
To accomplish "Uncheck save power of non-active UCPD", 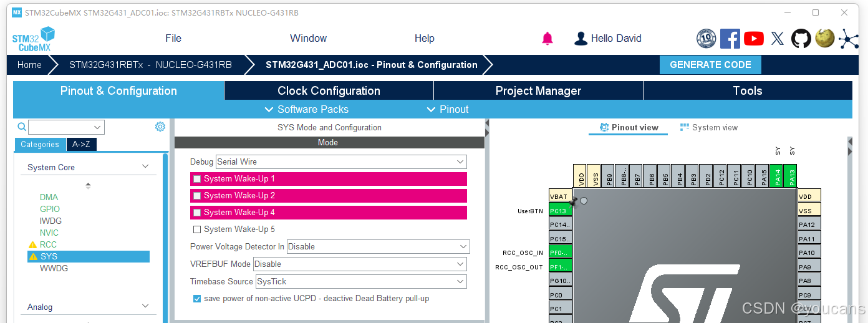I will click(197, 299).
